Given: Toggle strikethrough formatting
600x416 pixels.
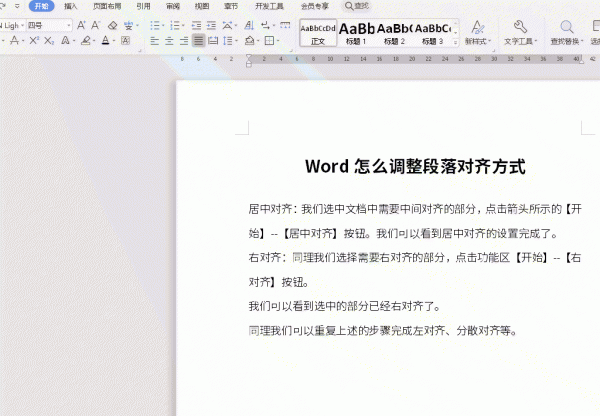Looking at the screenshot, I should click(x=15, y=40).
